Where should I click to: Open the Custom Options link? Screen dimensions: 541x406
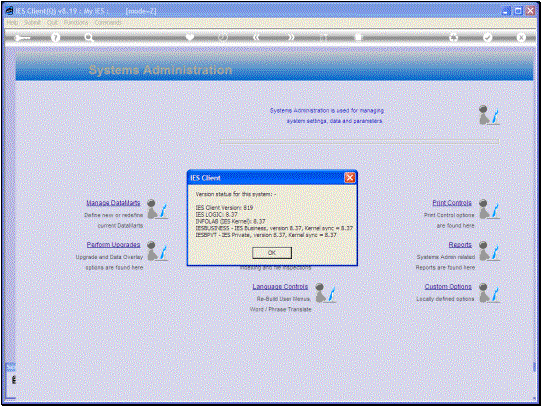coord(448,286)
